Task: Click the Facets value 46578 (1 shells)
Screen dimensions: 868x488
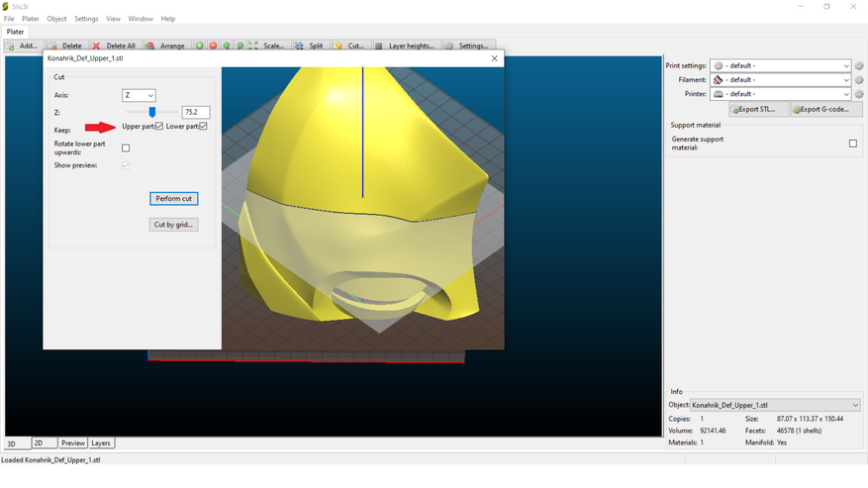Action: pyautogui.click(x=799, y=431)
